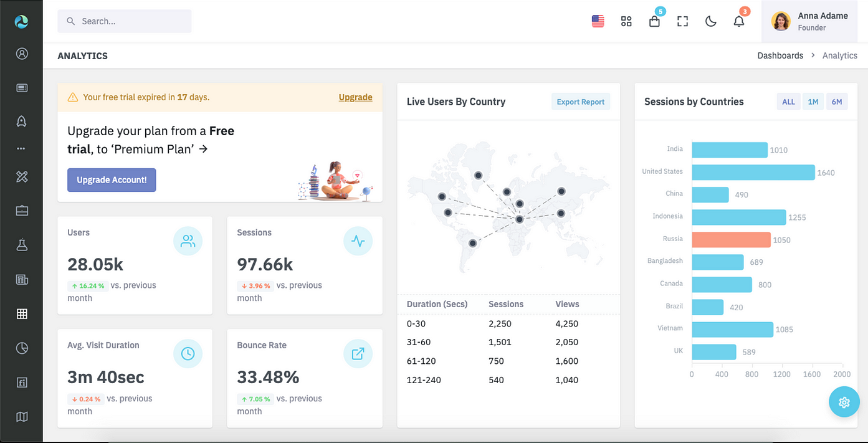Click the Export Report button
This screenshot has width=868, height=443.
tap(580, 102)
